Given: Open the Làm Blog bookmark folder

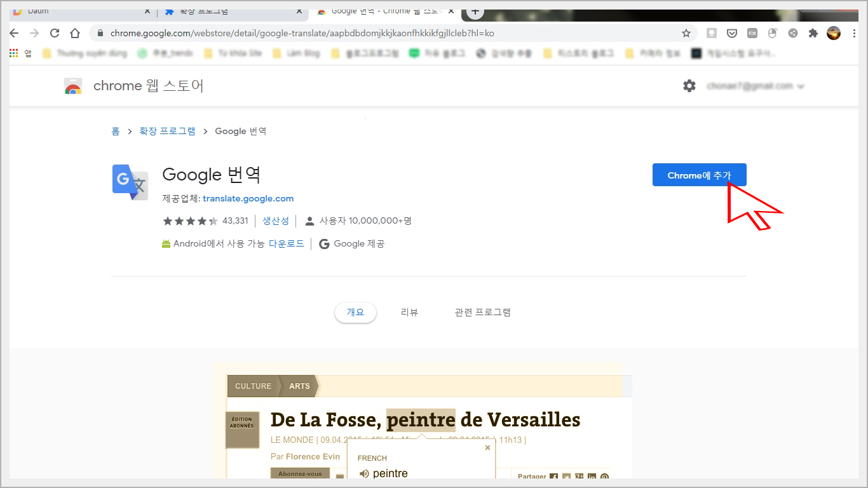Looking at the screenshot, I should (295, 53).
